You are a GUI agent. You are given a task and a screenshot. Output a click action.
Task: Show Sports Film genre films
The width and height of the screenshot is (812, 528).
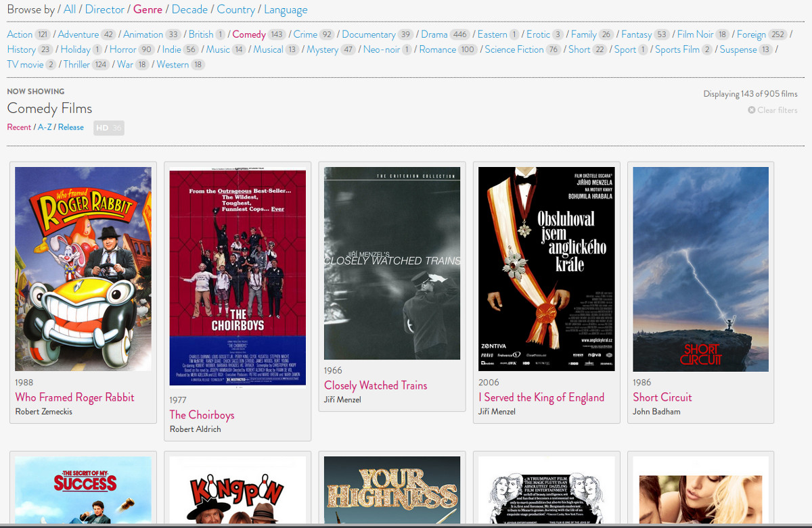click(677, 49)
